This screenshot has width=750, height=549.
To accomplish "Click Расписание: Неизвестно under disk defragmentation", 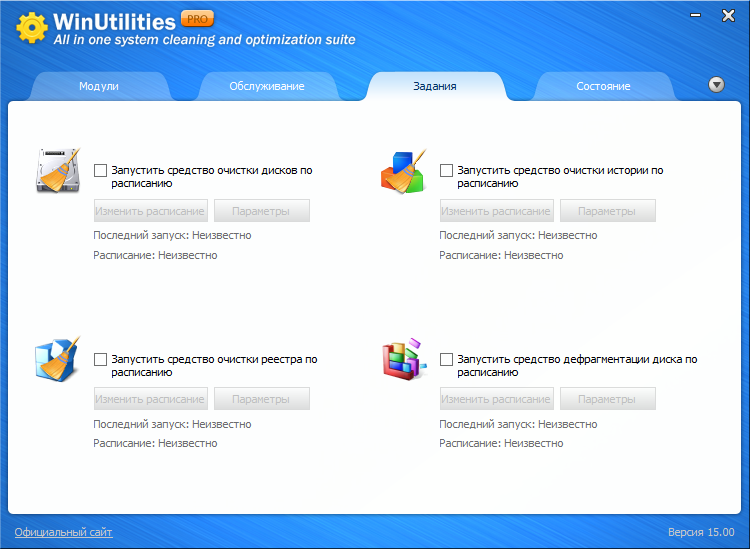I will click(501, 443).
